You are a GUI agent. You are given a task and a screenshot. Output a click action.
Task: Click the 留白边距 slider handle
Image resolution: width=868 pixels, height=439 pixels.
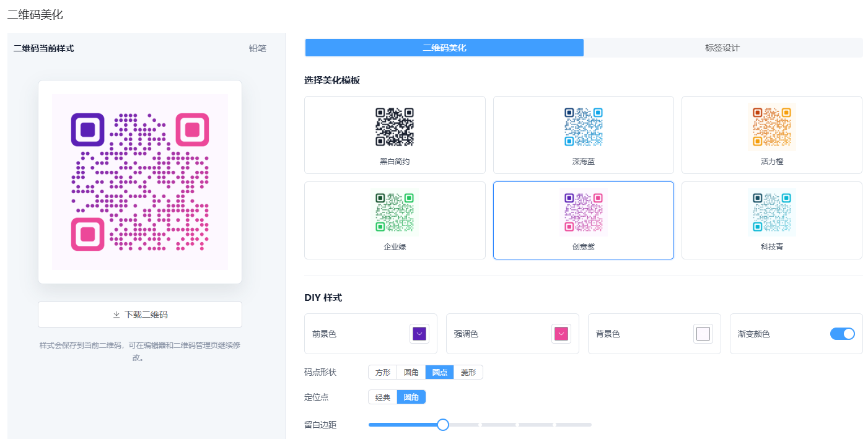coord(443,425)
